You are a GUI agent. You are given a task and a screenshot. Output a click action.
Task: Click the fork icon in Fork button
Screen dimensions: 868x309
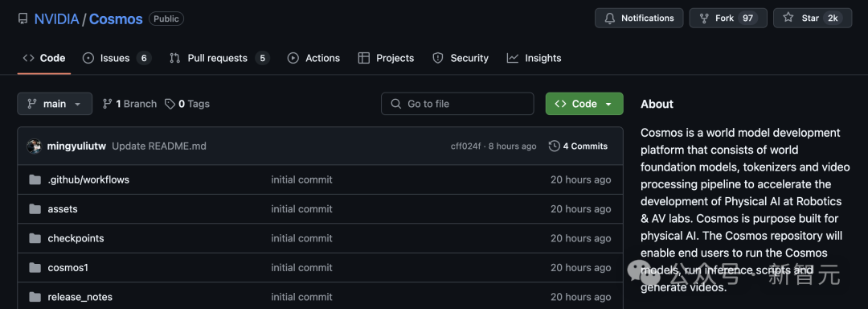704,19
